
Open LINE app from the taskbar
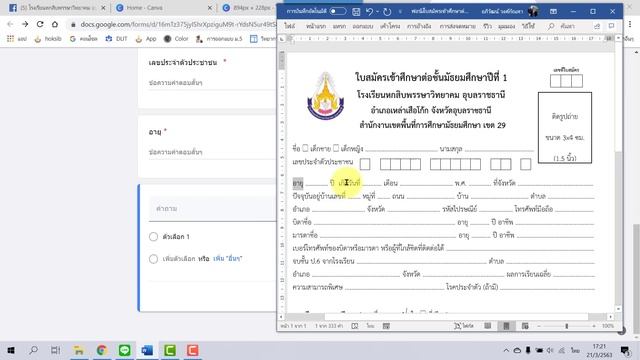coord(124,350)
